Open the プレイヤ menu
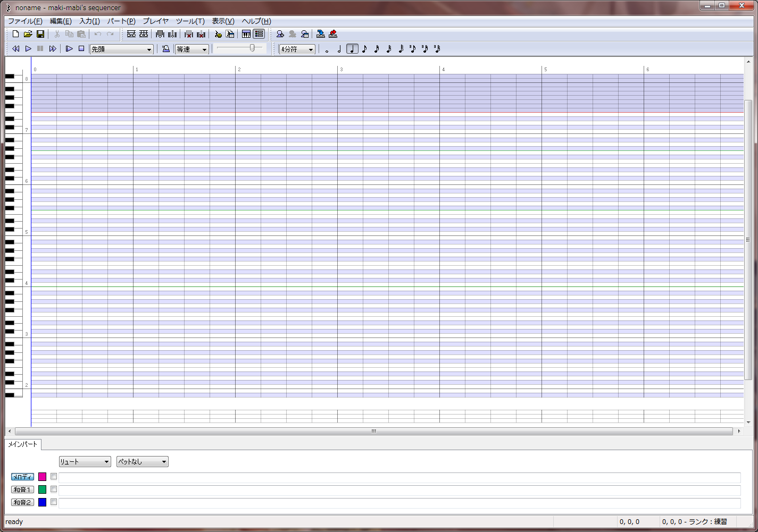 tap(156, 21)
